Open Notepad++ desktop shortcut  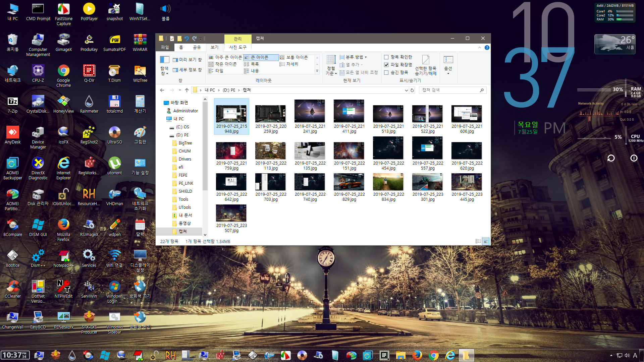click(x=63, y=258)
